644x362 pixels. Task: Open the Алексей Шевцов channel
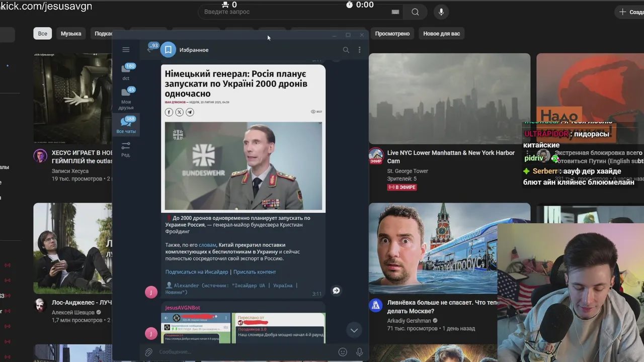click(x=73, y=312)
